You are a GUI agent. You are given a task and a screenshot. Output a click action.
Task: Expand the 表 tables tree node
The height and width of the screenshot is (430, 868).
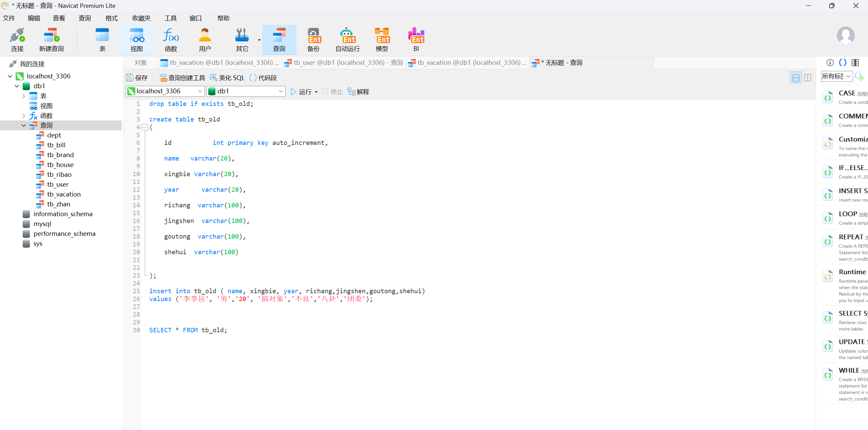23,96
